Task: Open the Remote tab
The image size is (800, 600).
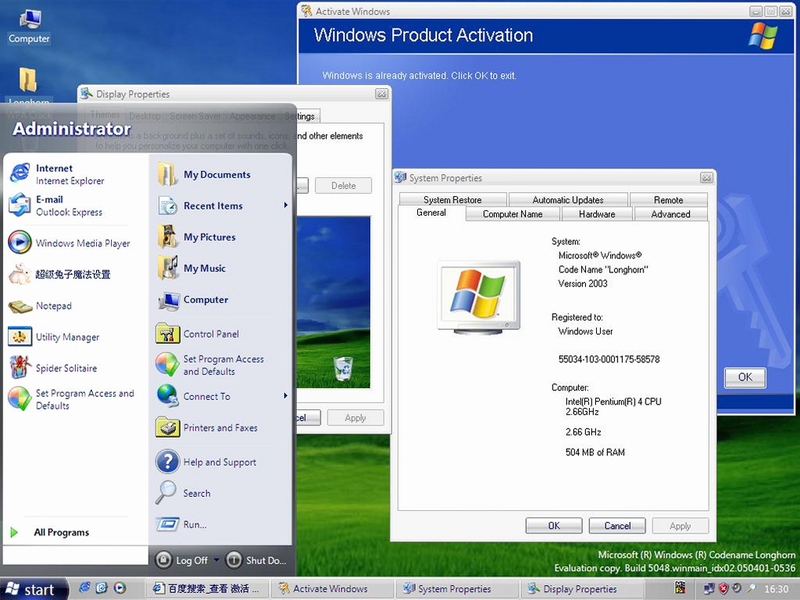Action: tap(668, 199)
